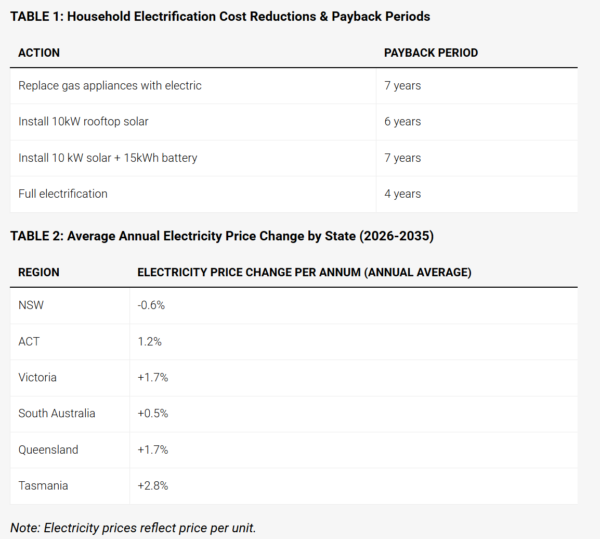Click the '4 years' payback value

(x=402, y=194)
